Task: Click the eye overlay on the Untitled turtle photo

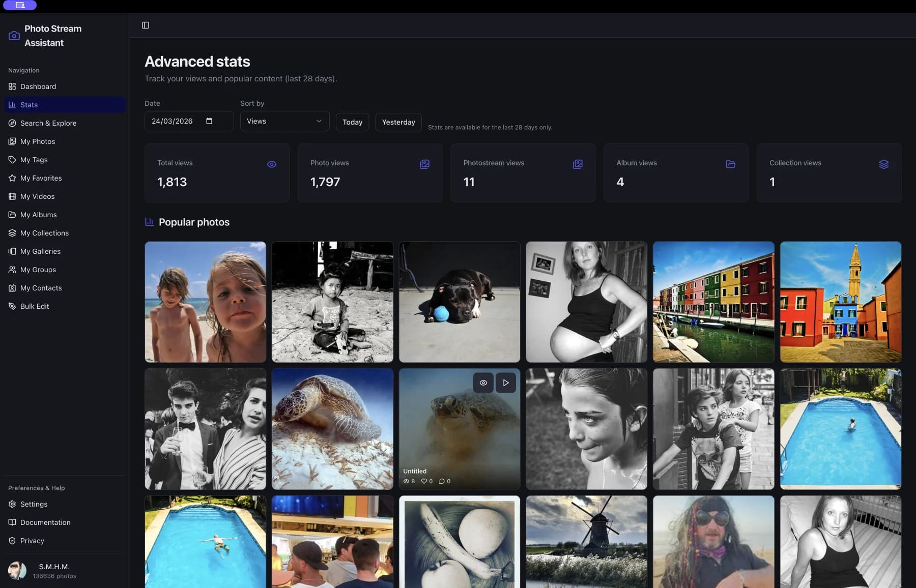Action: 482,383
